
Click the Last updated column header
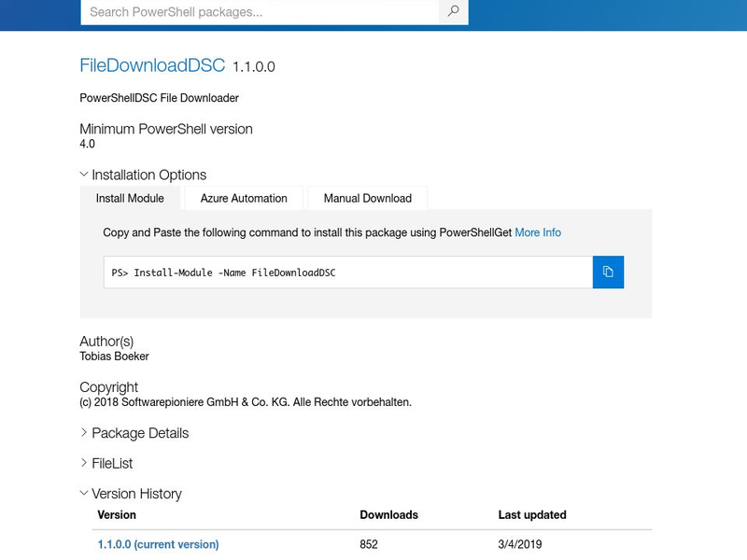(532, 515)
